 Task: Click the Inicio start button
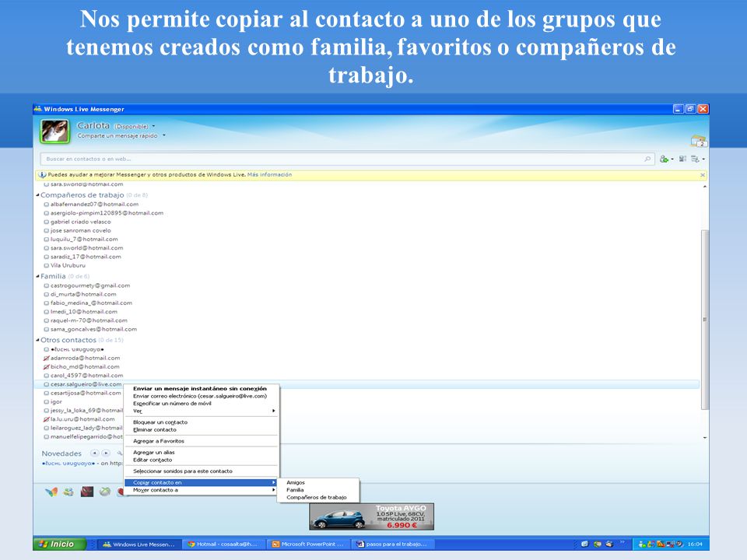coord(60,544)
